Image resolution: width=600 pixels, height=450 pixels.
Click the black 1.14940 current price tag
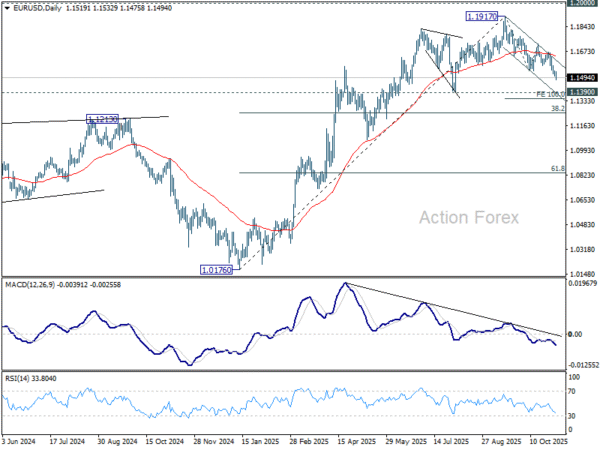click(x=582, y=77)
